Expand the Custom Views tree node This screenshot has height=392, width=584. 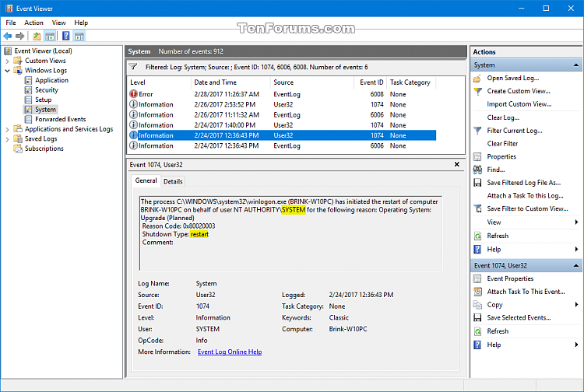point(7,61)
